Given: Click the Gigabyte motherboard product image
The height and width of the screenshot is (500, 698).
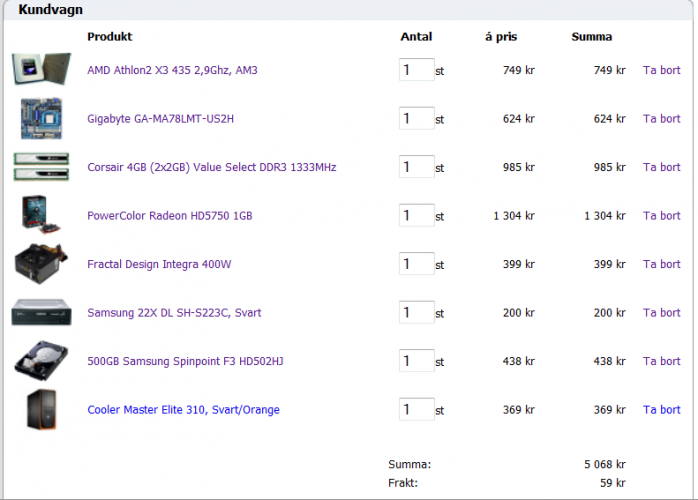Looking at the screenshot, I should 41,119.
